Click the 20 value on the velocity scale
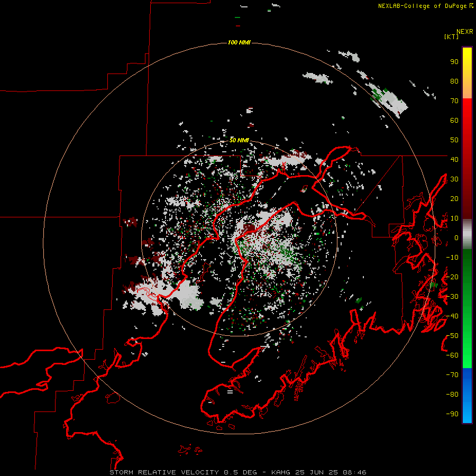 (454, 198)
